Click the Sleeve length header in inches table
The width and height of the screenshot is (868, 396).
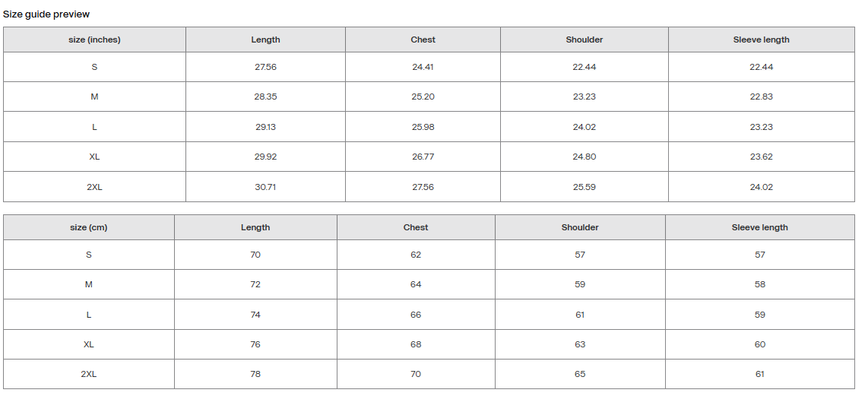tap(761, 40)
